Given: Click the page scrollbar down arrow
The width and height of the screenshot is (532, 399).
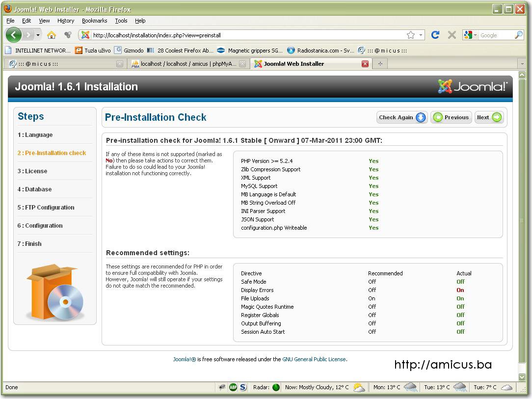Looking at the screenshot, I should click(522, 377).
